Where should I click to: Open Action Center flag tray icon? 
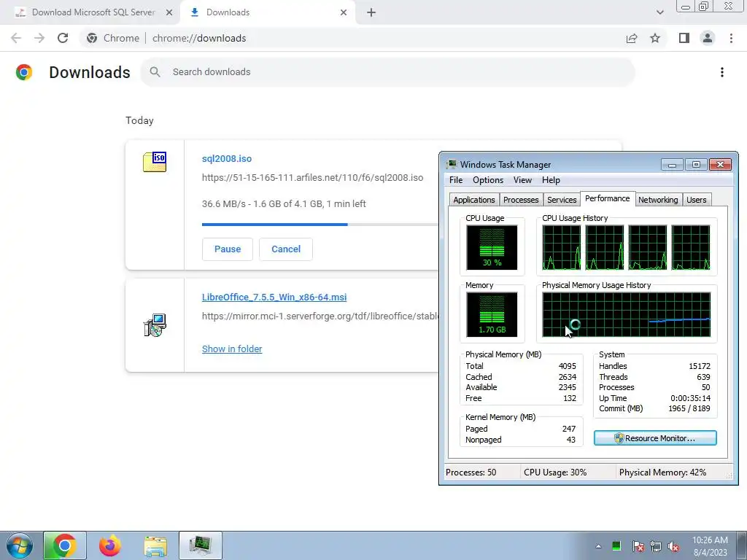[638, 546]
